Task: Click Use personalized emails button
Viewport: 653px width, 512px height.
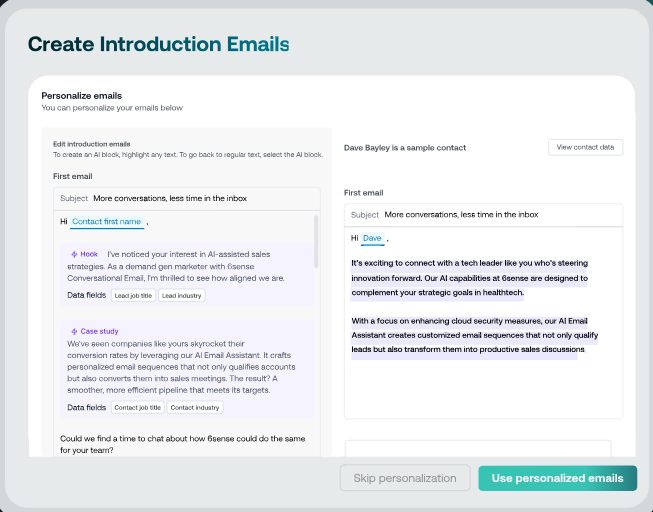Action: point(557,478)
